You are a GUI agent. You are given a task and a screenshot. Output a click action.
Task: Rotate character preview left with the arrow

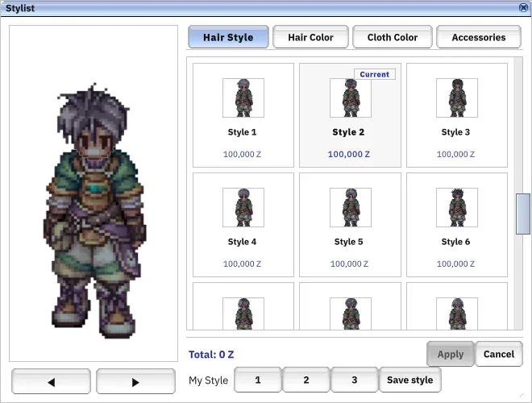click(x=52, y=381)
